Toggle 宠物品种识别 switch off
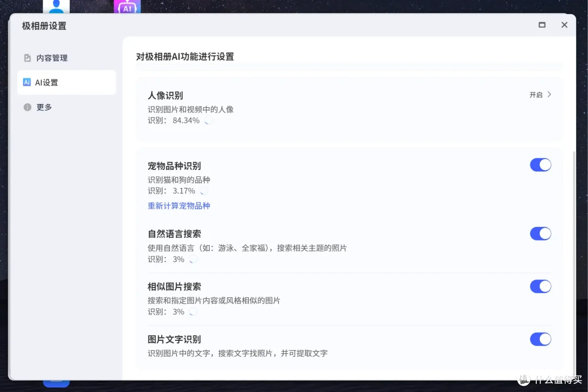Viewport: 588px width, 392px height. point(541,164)
